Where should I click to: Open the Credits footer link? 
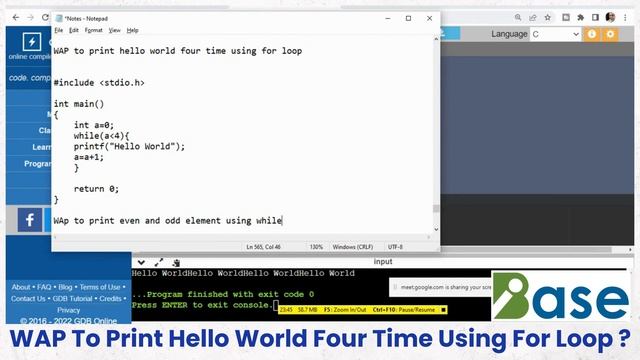[110, 298]
